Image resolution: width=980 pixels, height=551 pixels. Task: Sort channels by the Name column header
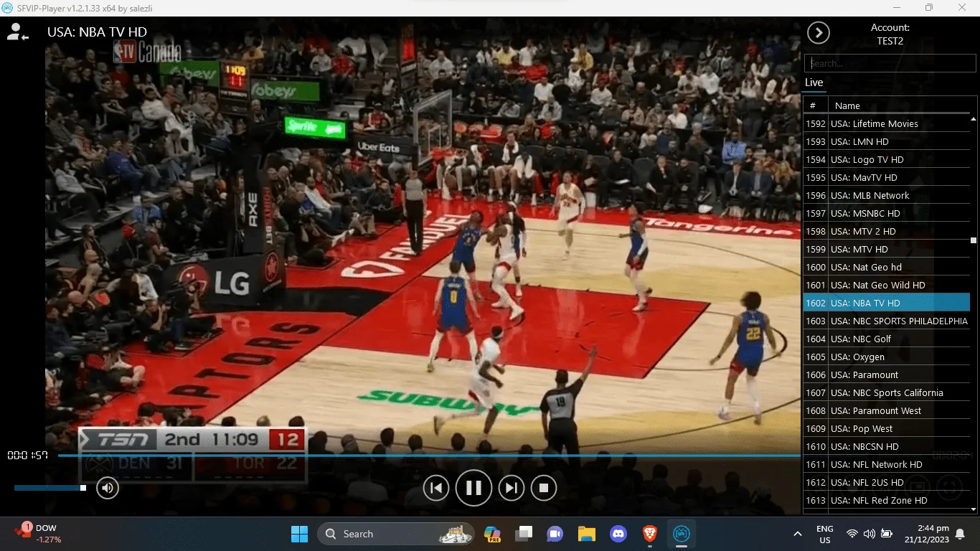(899, 105)
